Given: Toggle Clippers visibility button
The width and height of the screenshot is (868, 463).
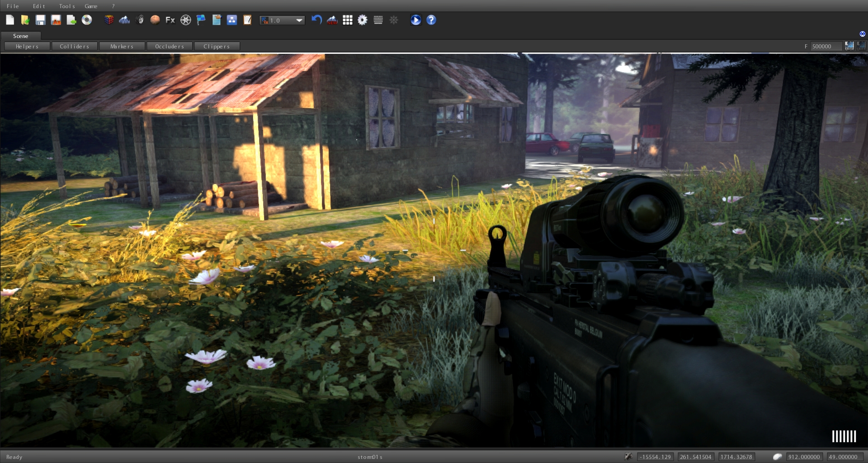Looking at the screenshot, I should [217, 46].
